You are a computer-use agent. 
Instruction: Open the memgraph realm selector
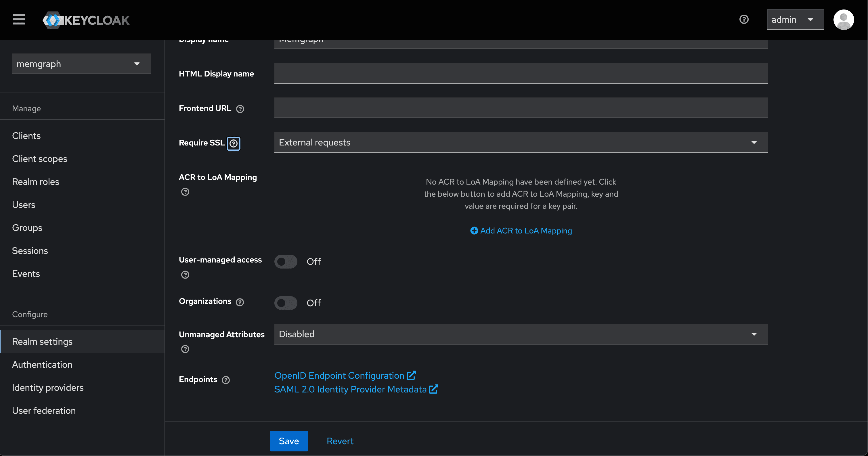81,64
